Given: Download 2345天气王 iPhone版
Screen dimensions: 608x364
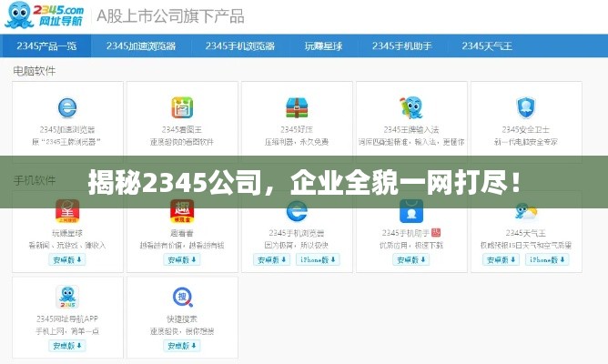Looking at the screenshot, I should pos(547,259).
